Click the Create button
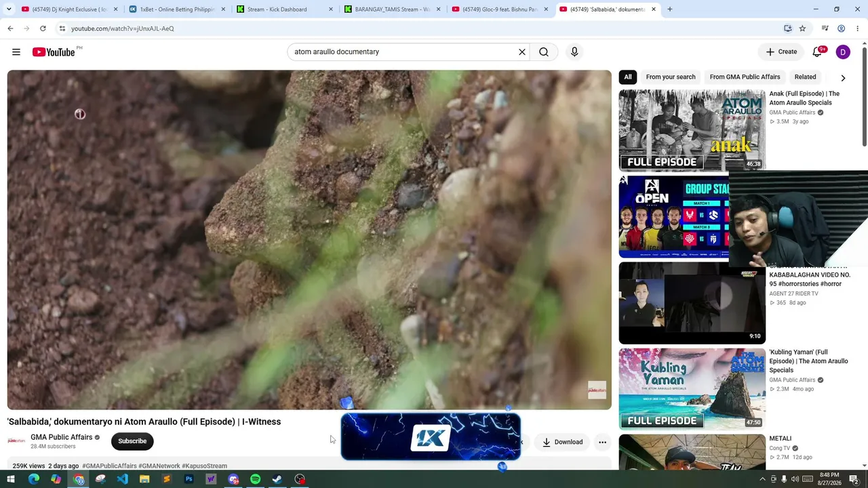Viewport: 868px width, 488px height. tap(781, 52)
